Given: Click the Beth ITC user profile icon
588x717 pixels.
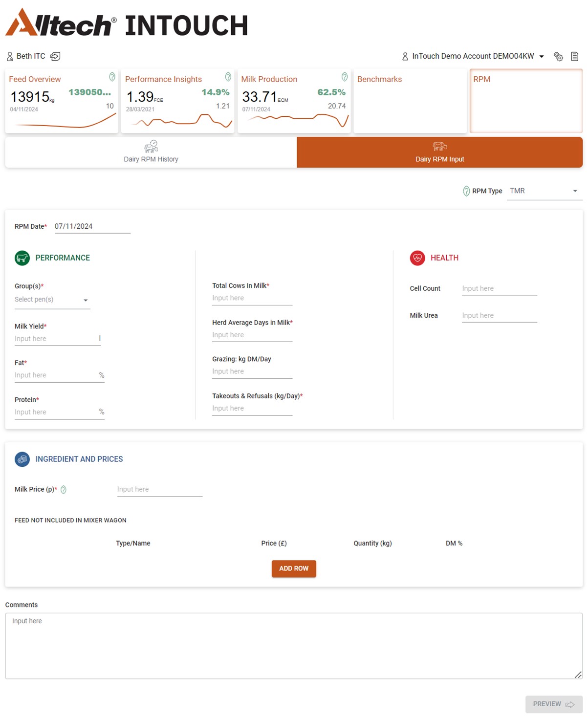Looking at the screenshot, I should tap(10, 57).
